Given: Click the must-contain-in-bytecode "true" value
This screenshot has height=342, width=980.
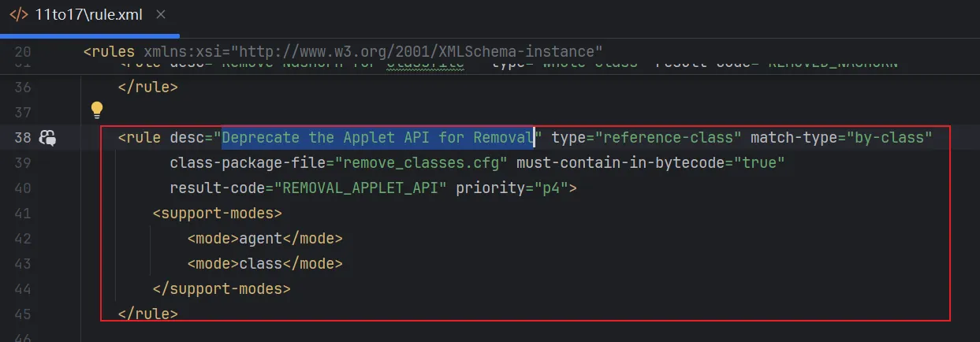Looking at the screenshot, I should pos(759,162).
